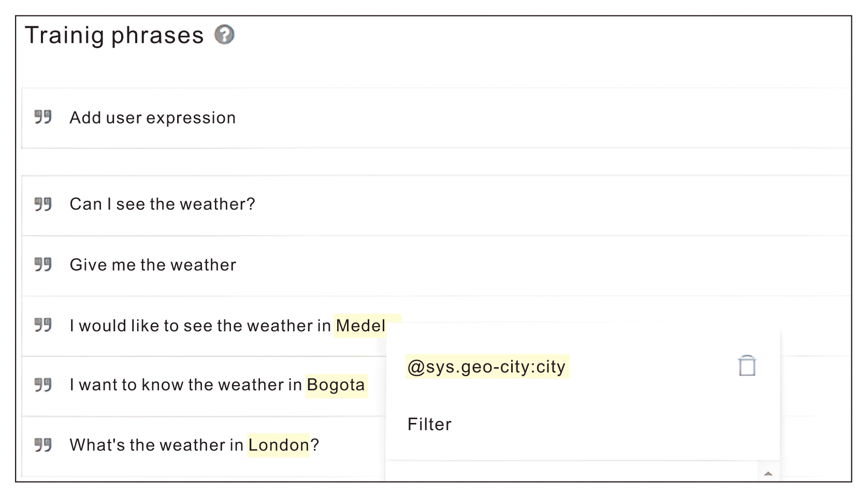This screenshot has width=868, height=498.
Task: Select the @sys.geo-city:city entity option
Action: pyautogui.click(x=487, y=367)
